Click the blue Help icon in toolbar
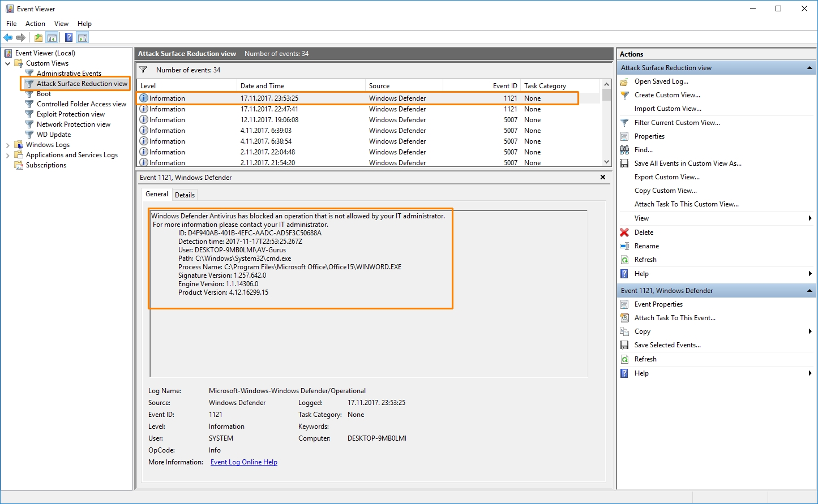The height and width of the screenshot is (504, 818). tap(68, 38)
